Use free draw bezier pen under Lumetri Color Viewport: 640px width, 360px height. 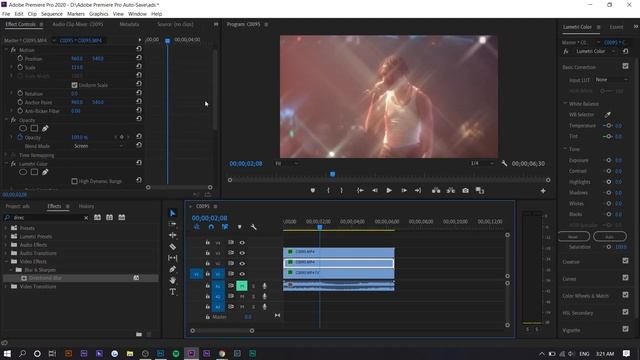coord(45,172)
